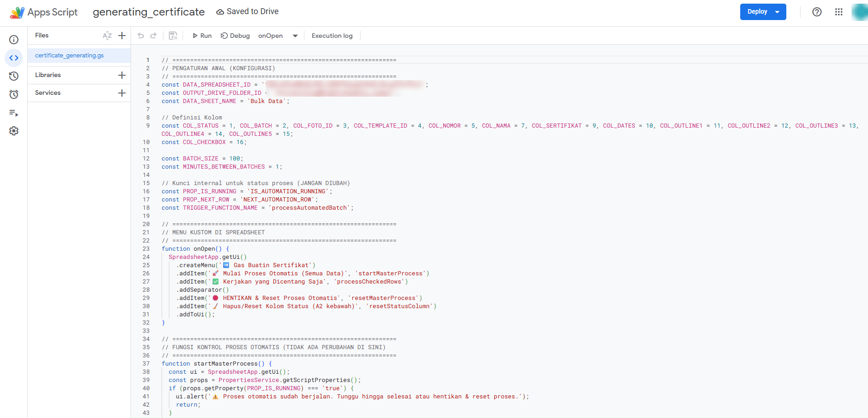Click the function startMasterProcess() line in editor
This screenshot has height=418, width=868.
[217, 364]
